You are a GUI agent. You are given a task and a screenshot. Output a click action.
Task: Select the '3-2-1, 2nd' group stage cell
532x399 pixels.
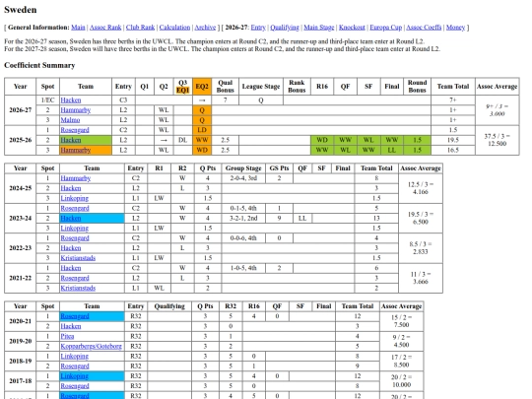pyautogui.click(x=243, y=218)
